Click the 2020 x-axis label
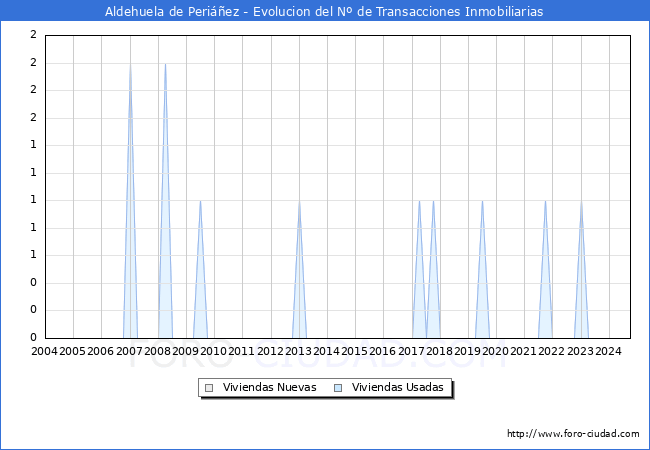 click(495, 351)
